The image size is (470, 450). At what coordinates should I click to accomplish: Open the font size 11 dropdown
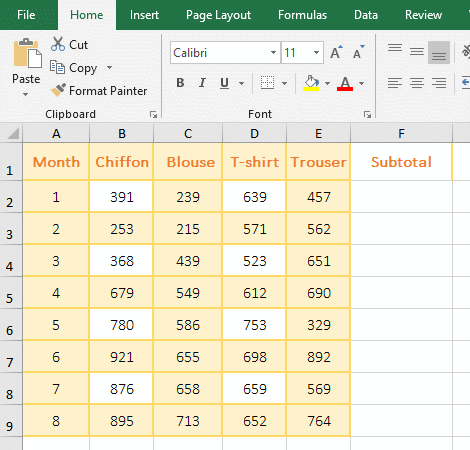point(316,53)
